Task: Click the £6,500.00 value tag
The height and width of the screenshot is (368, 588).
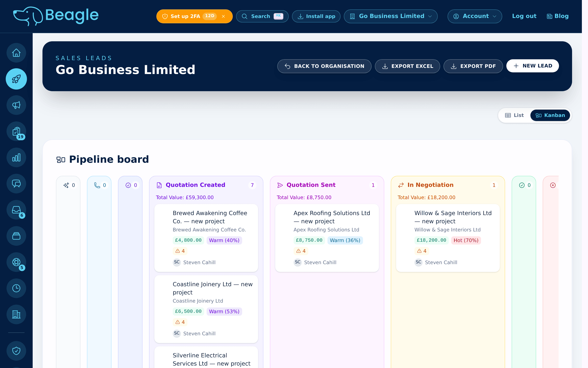Action: click(188, 311)
